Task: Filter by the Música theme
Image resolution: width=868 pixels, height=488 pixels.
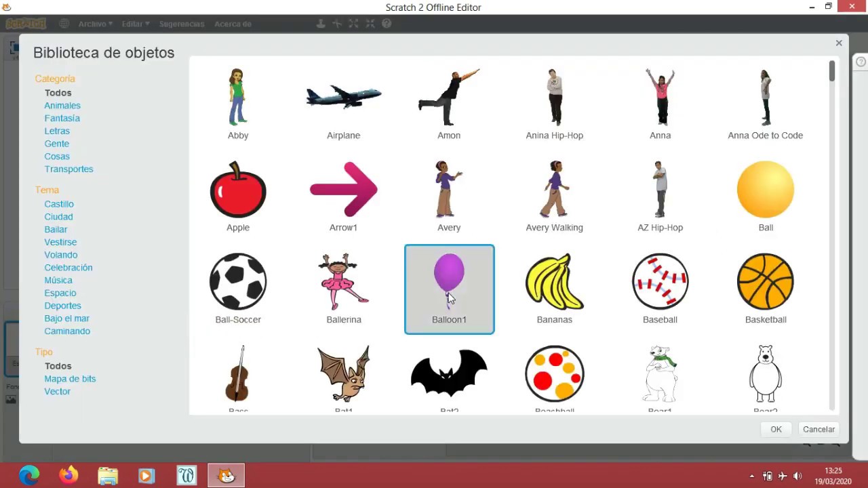Action: tap(58, 280)
